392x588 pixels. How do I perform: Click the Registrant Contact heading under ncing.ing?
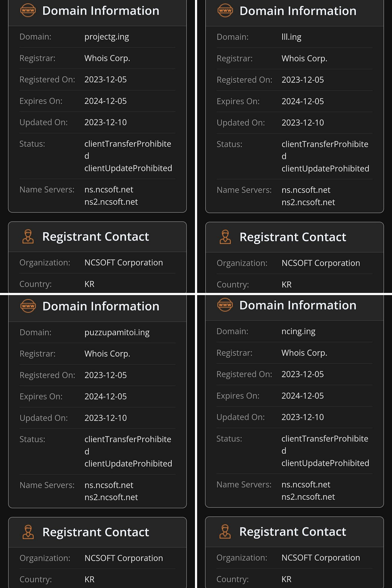[x=292, y=532]
